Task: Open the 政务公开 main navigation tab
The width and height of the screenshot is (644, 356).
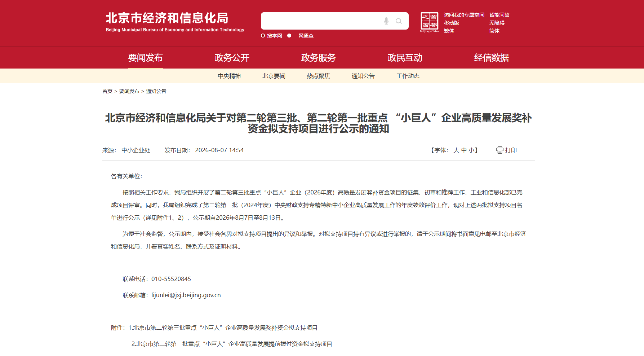Action: coord(232,58)
